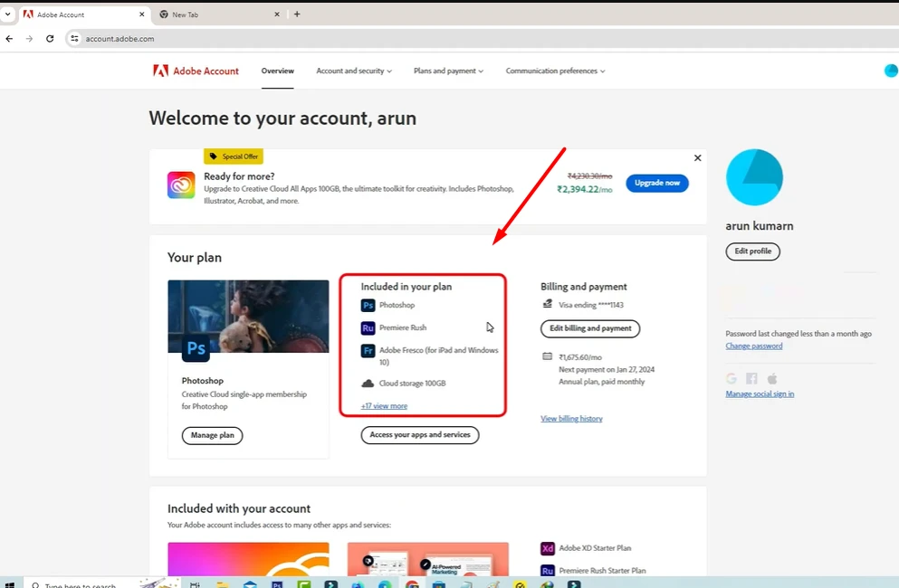The height and width of the screenshot is (588, 899).
Task: Click the site information icon in address bar
Action: point(74,39)
